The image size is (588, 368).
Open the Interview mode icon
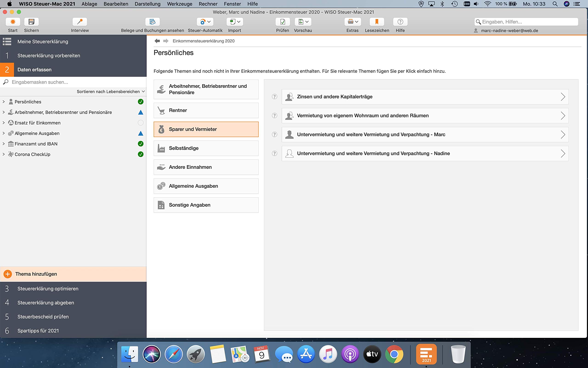80,22
